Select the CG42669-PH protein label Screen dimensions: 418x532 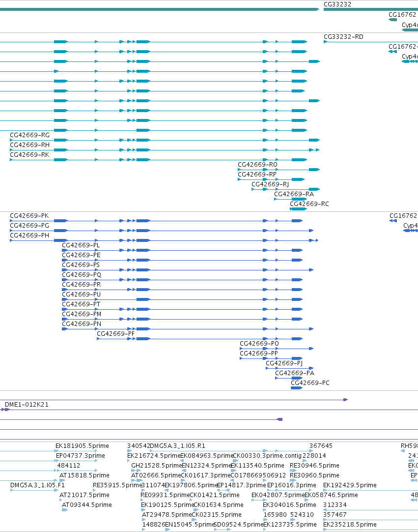click(x=29, y=236)
